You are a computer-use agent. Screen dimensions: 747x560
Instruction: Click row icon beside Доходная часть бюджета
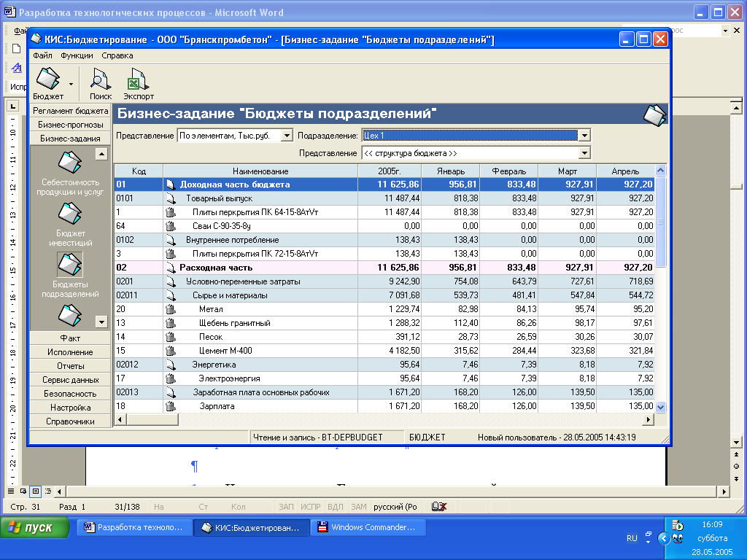[171, 184]
